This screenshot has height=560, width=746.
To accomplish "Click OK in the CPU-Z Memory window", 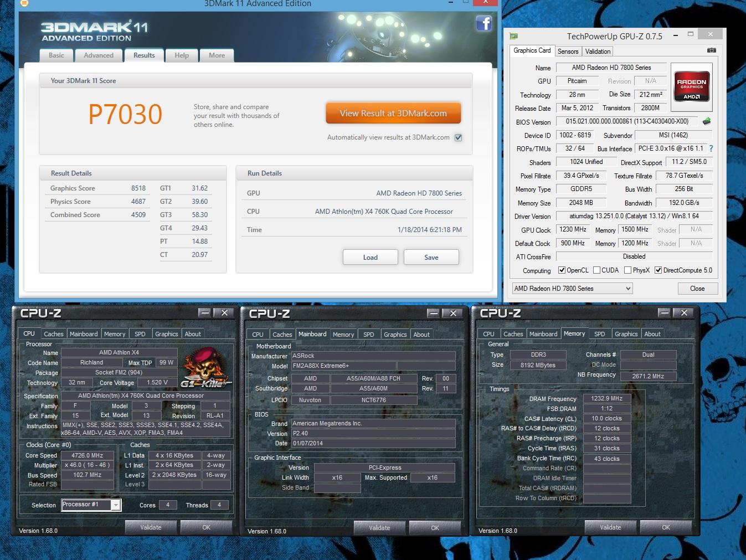I will pos(666,527).
